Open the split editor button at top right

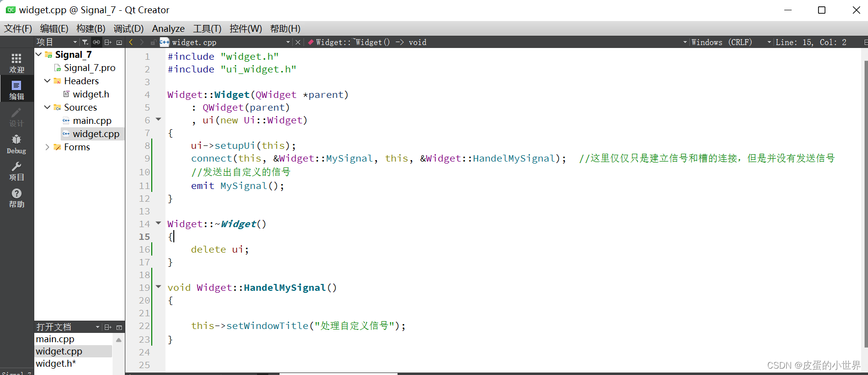tap(865, 42)
